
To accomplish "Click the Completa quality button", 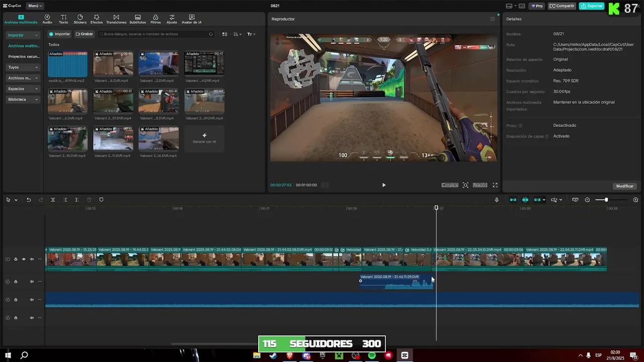I will click(x=450, y=185).
